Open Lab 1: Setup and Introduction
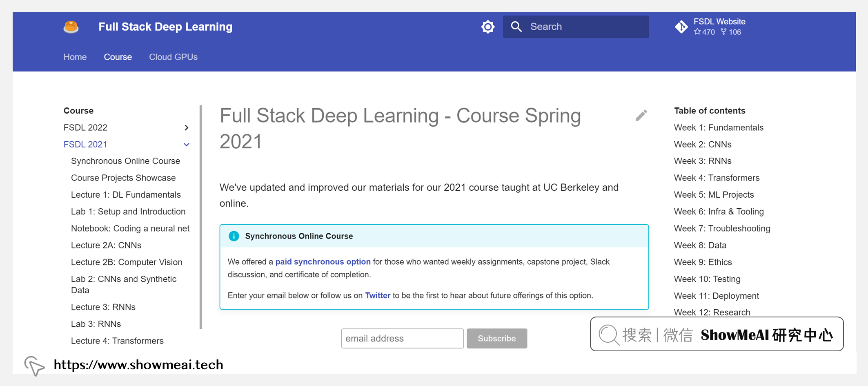 (128, 212)
